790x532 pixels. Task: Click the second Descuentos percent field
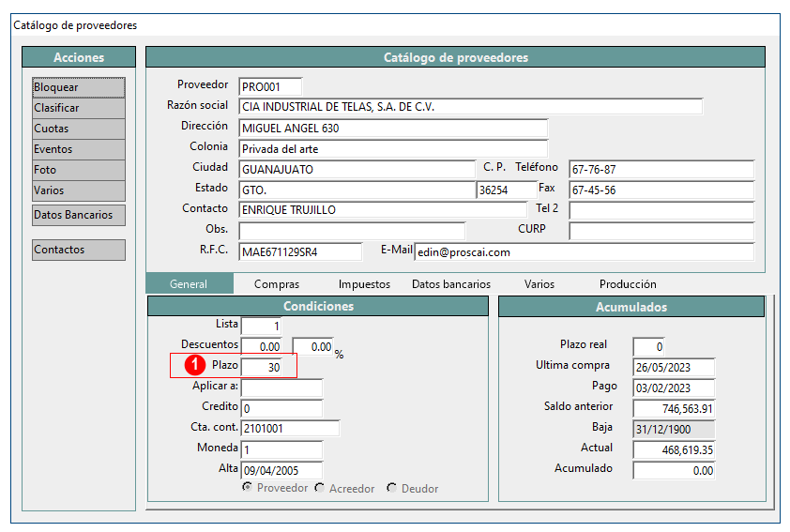312,346
